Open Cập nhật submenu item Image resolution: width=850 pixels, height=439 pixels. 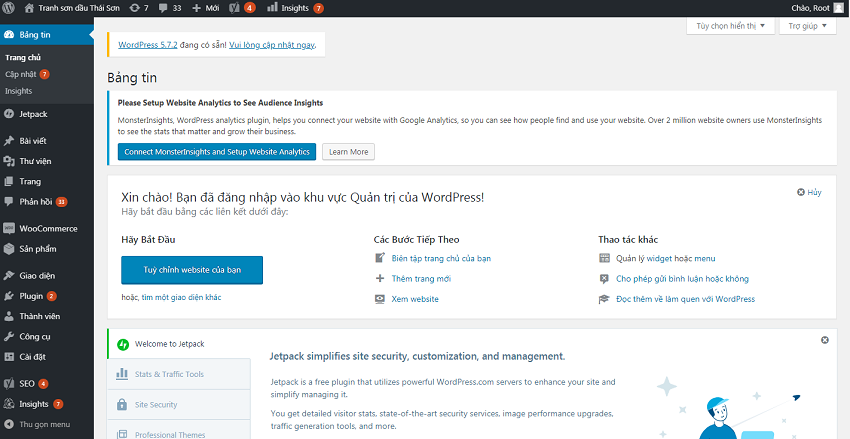tap(20, 74)
